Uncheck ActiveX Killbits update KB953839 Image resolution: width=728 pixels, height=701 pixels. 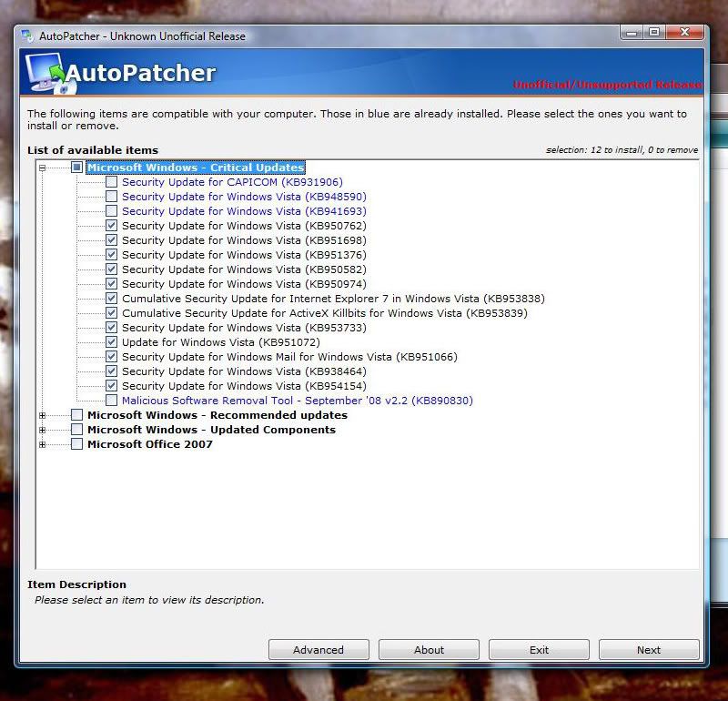tap(111, 312)
